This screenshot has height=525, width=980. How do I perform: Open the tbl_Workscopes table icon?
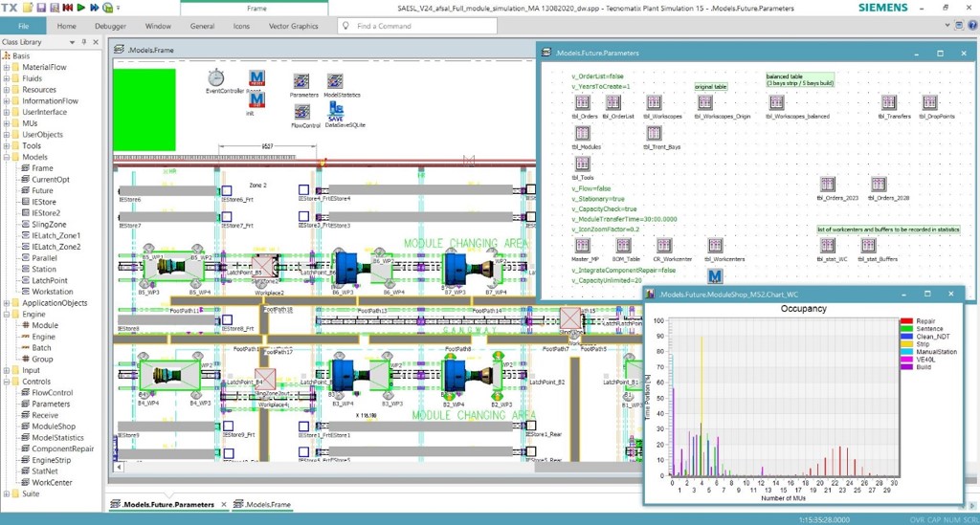pyautogui.click(x=655, y=102)
